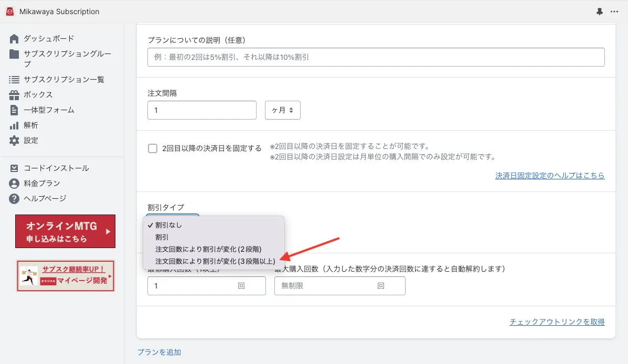628x364 pixels.
Task: Open the ヶ月 interval unit dropdown
Action: 283,110
